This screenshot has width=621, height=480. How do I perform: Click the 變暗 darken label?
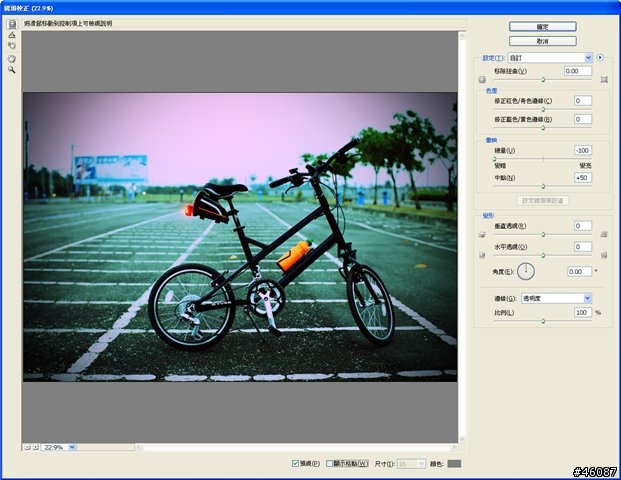click(500, 166)
